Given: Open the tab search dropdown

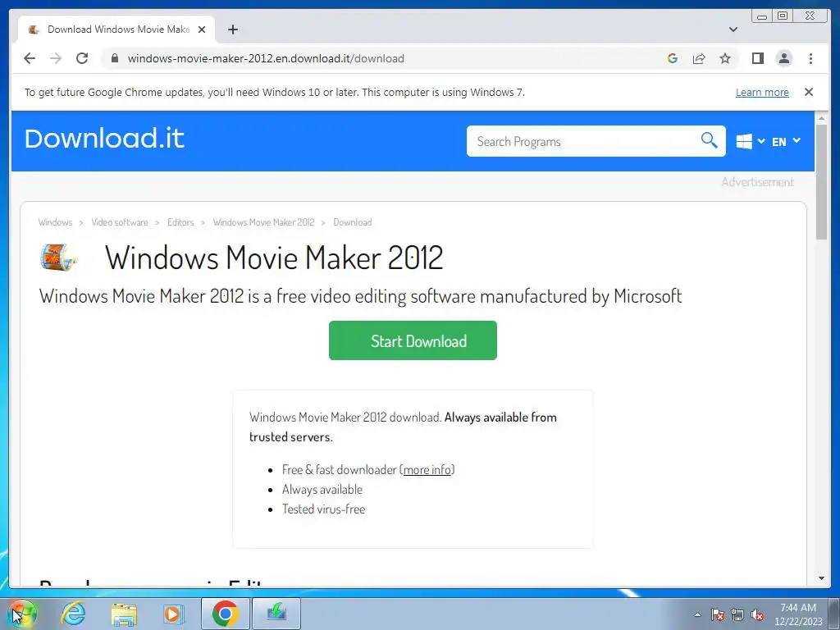Looking at the screenshot, I should 733,30.
